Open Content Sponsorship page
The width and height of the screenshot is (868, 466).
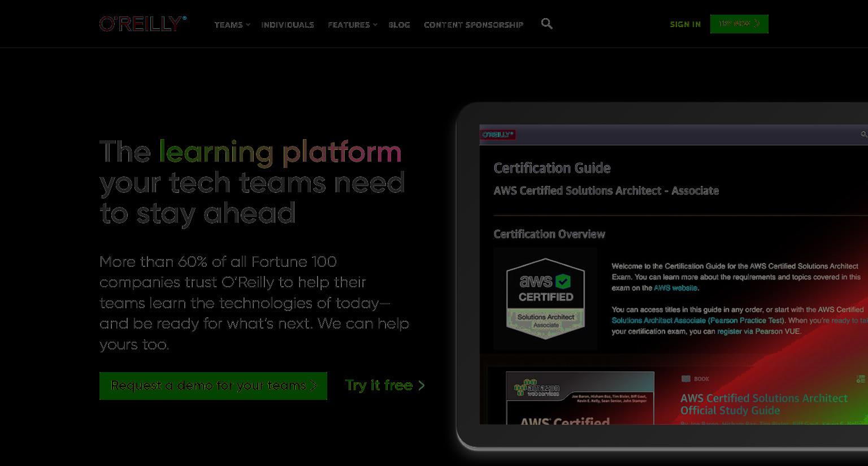[474, 25]
